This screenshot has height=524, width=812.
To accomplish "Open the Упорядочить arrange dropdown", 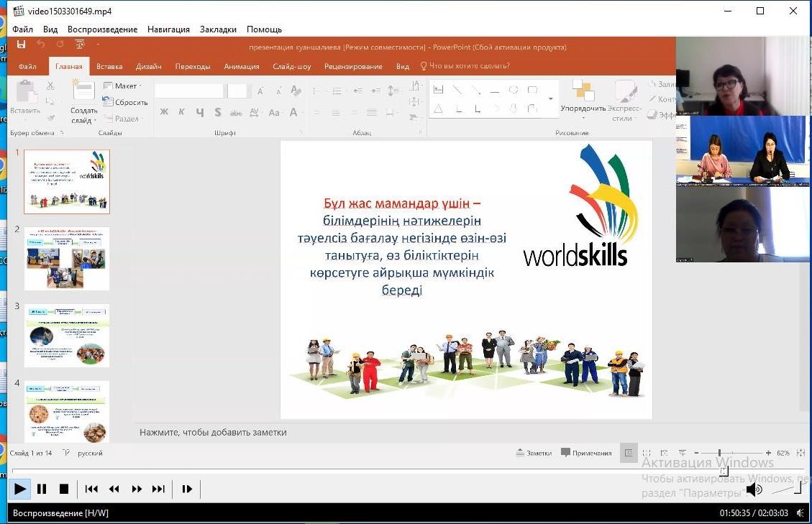I will 583,99.
